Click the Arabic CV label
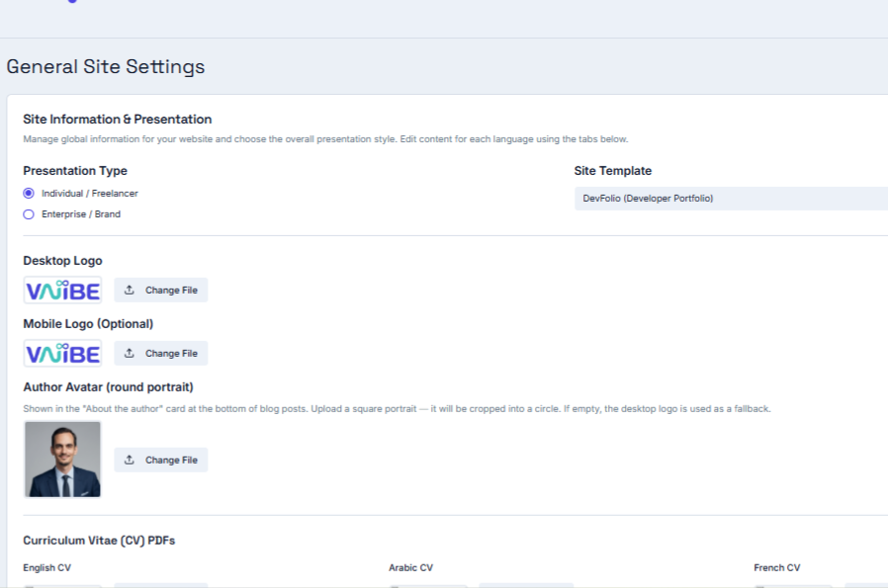 click(410, 568)
